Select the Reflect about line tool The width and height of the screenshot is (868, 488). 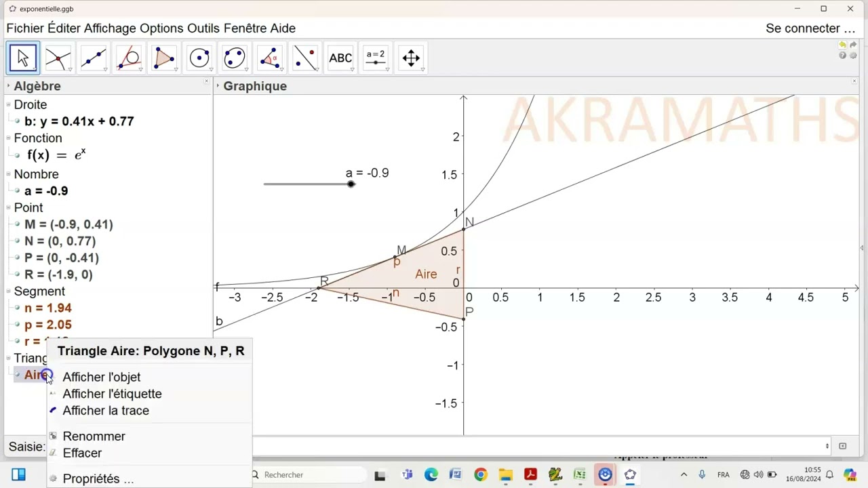305,58
